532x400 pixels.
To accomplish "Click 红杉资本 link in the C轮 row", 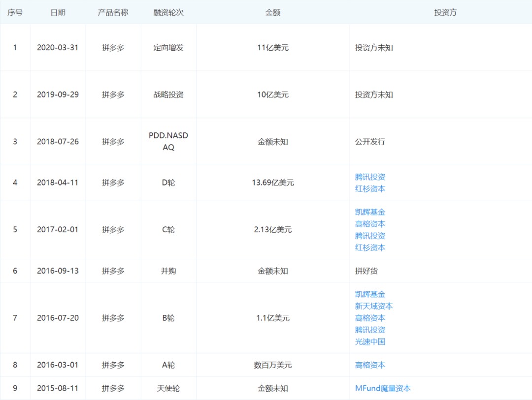I will [x=370, y=247].
